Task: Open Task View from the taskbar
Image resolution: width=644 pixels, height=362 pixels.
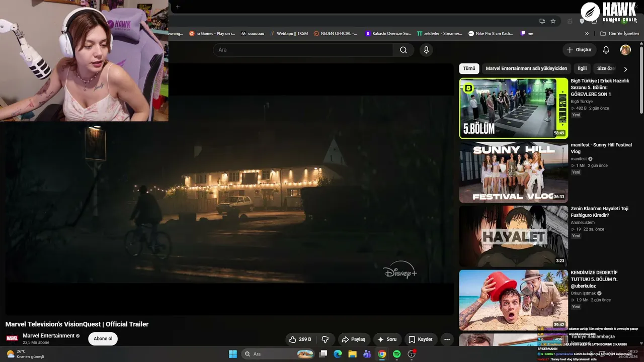Action: point(324,354)
